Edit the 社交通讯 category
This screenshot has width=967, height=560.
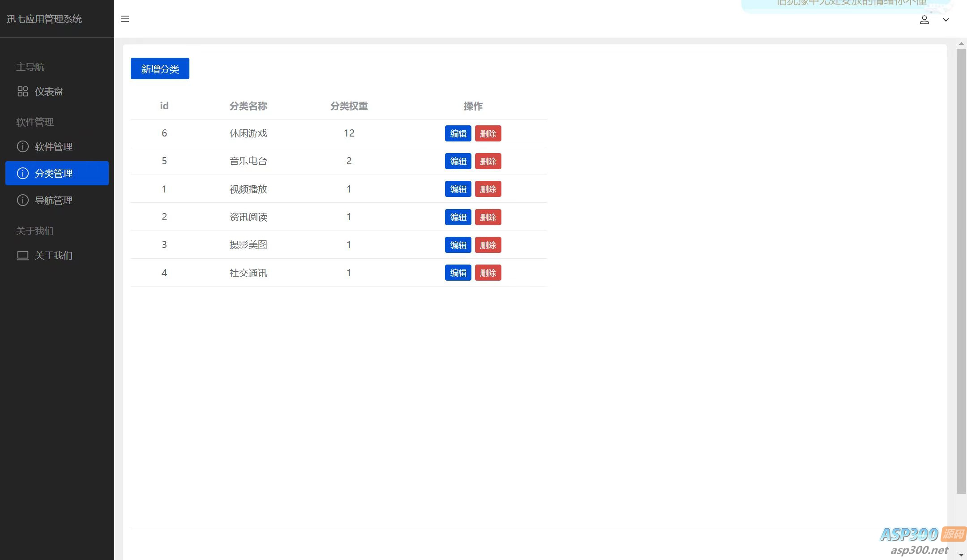(x=458, y=273)
